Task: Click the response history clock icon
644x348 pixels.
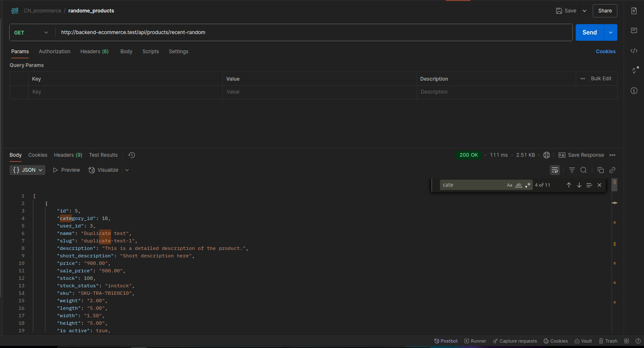Action: coord(132,155)
